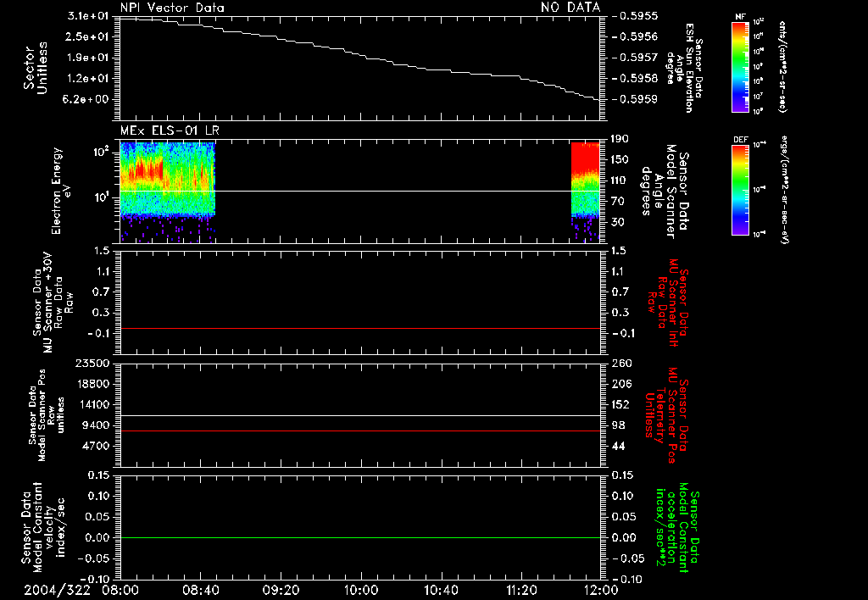Click the '1.9e+01' sector axis value
The height and width of the screenshot is (600, 868).
(88, 58)
